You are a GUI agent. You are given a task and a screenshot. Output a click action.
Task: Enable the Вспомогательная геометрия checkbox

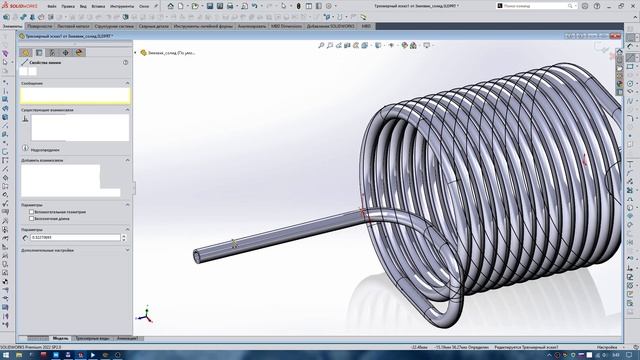[31, 212]
